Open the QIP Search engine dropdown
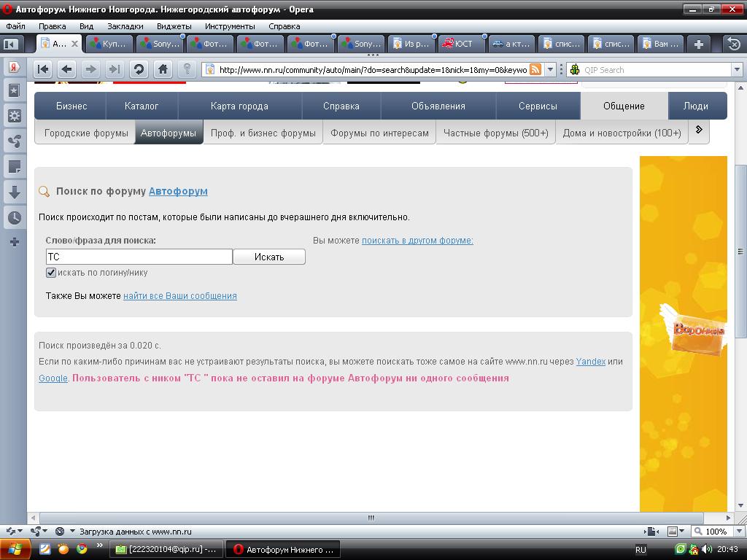 [x=737, y=70]
